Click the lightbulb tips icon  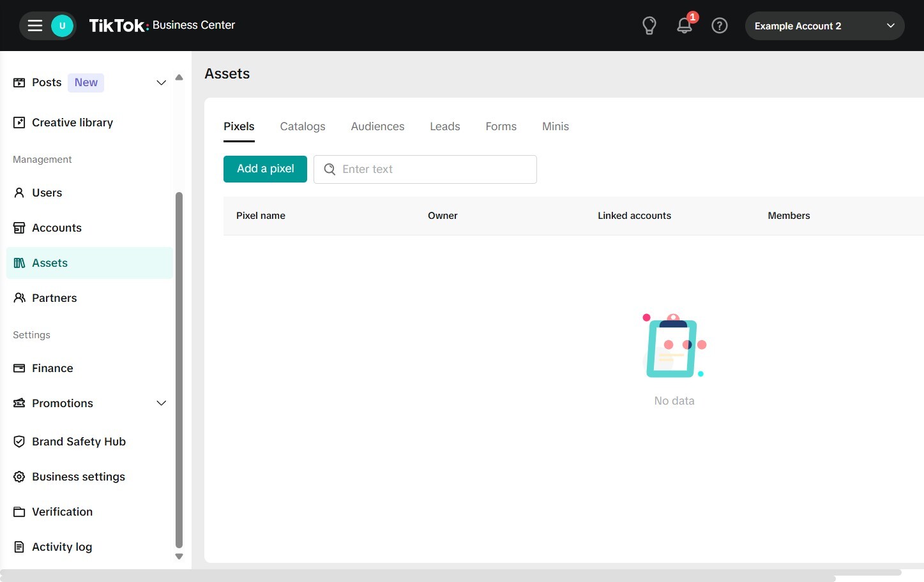coord(649,26)
